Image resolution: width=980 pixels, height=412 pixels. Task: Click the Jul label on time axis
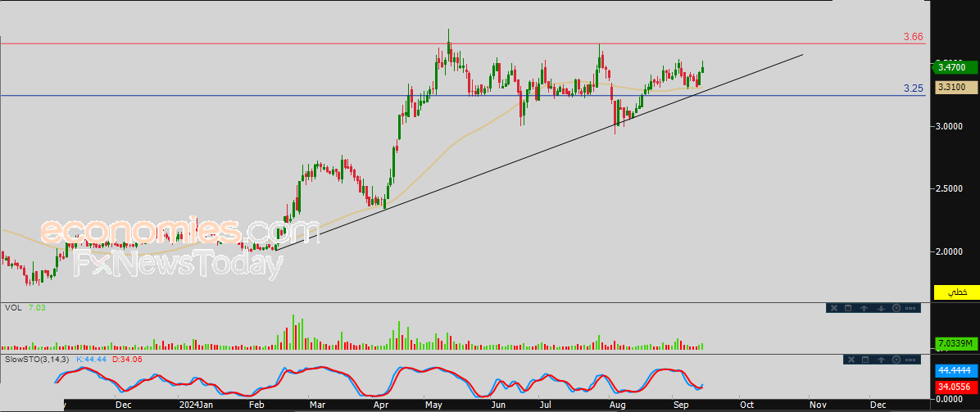[547, 405]
